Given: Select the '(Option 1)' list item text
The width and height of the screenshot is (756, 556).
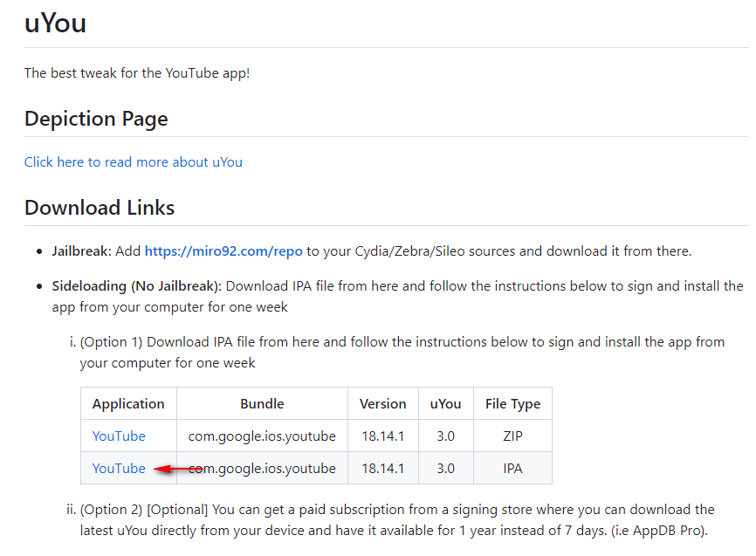Looking at the screenshot, I should pyautogui.click(x=402, y=353).
